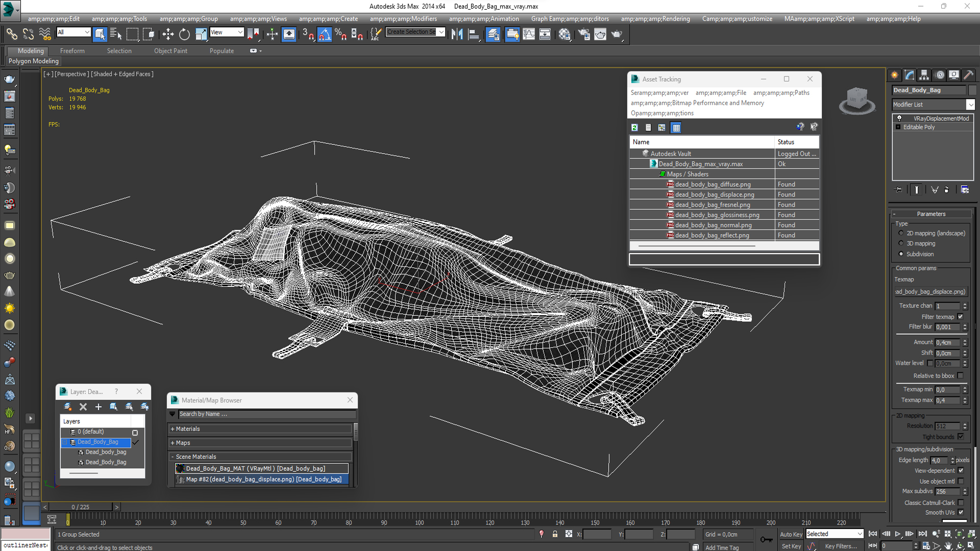Viewport: 980px width, 551px height.
Task: Open the Modifier List dropdown
Action: pyautogui.click(x=970, y=105)
